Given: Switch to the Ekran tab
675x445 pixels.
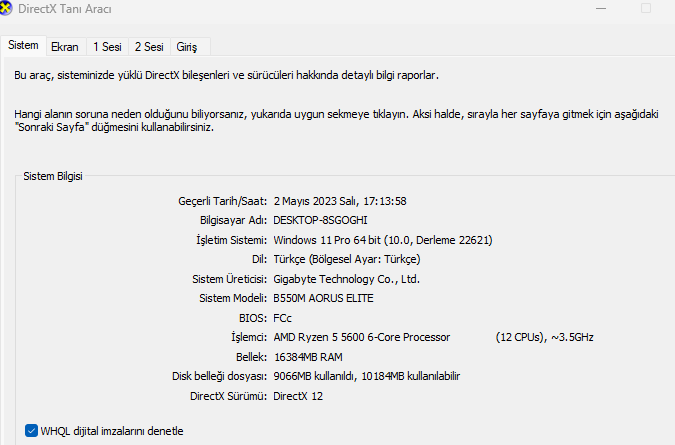Looking at the screenshot, I should 64,47.
